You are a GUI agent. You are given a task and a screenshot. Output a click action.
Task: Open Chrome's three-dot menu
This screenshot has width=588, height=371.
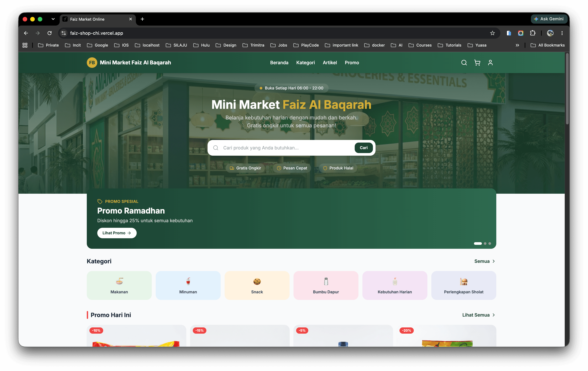[x=562, y=33]
